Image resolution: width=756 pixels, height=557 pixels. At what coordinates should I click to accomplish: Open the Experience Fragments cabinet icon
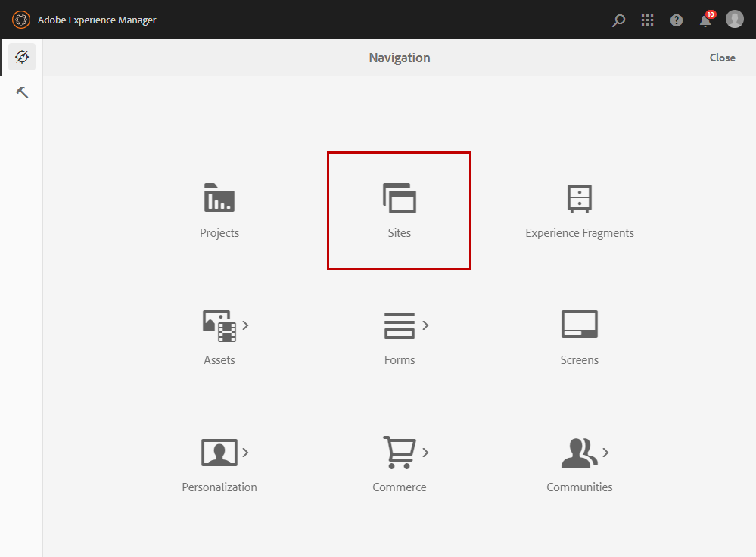(x=579, y=198)
